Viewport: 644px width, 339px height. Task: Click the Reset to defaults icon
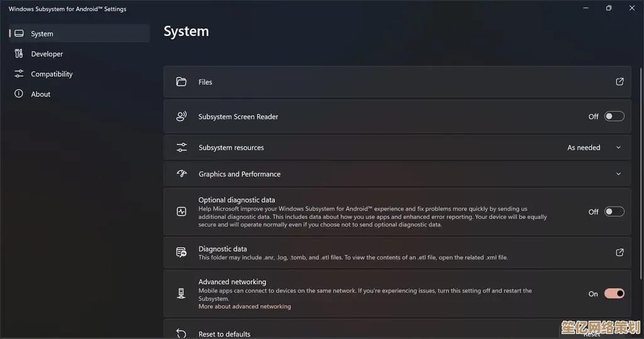[181, 333]
